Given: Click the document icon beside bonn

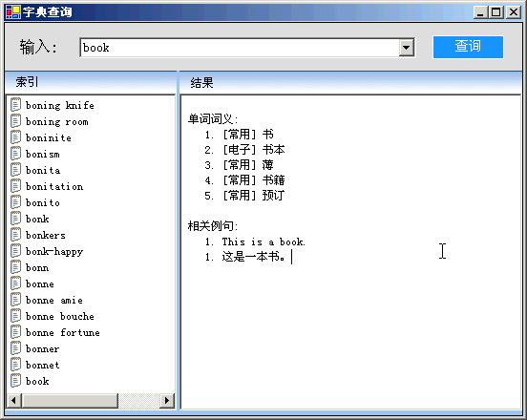Looking at the screenshot, I should [x=16, y=266].
